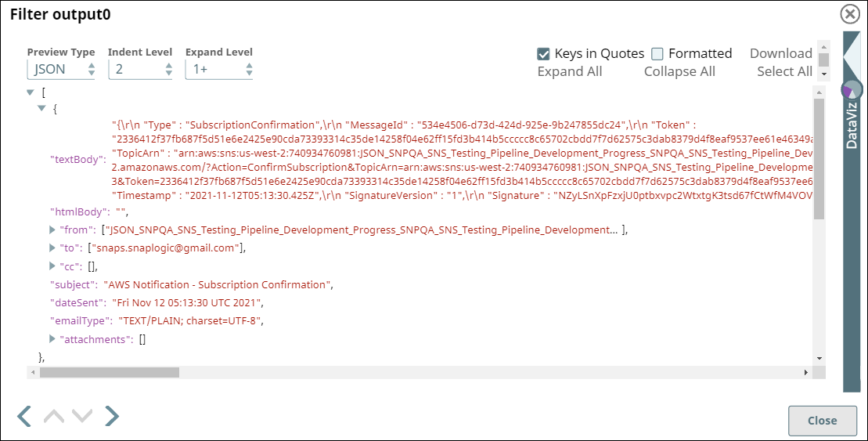868x441 pixels.
Task: Click the Close button
Action: (822, 421)
